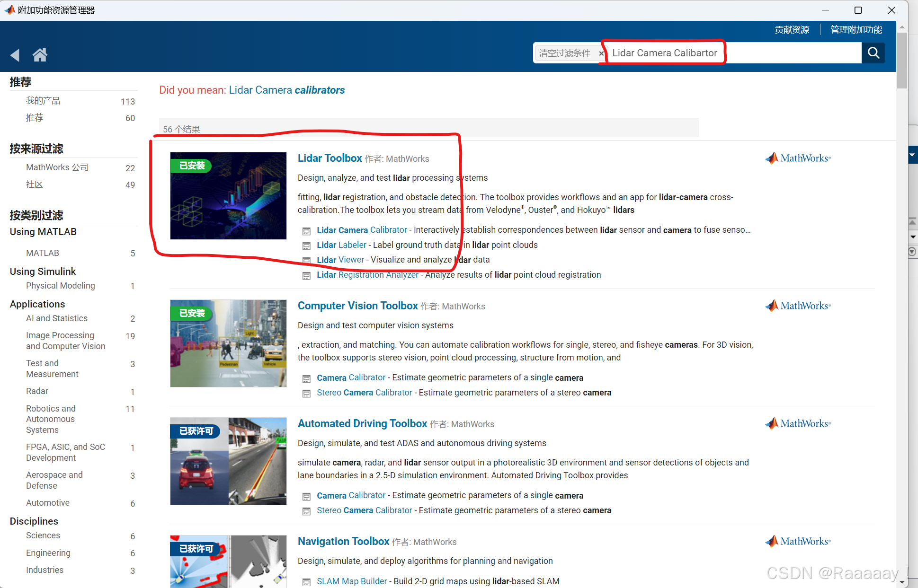Click the dark blue dropdown arrow at right edge
The height and width of the screenshot is (588, 918).
[913, 155]
